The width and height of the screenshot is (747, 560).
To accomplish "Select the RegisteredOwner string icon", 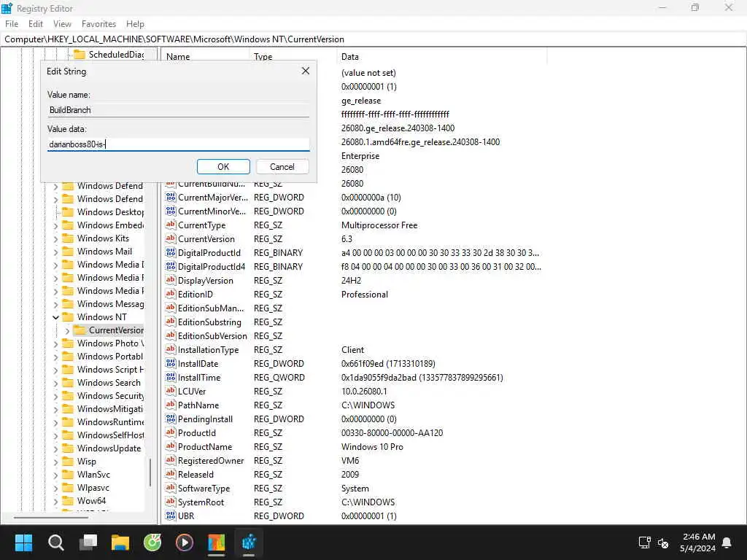I will coord(171,460).
